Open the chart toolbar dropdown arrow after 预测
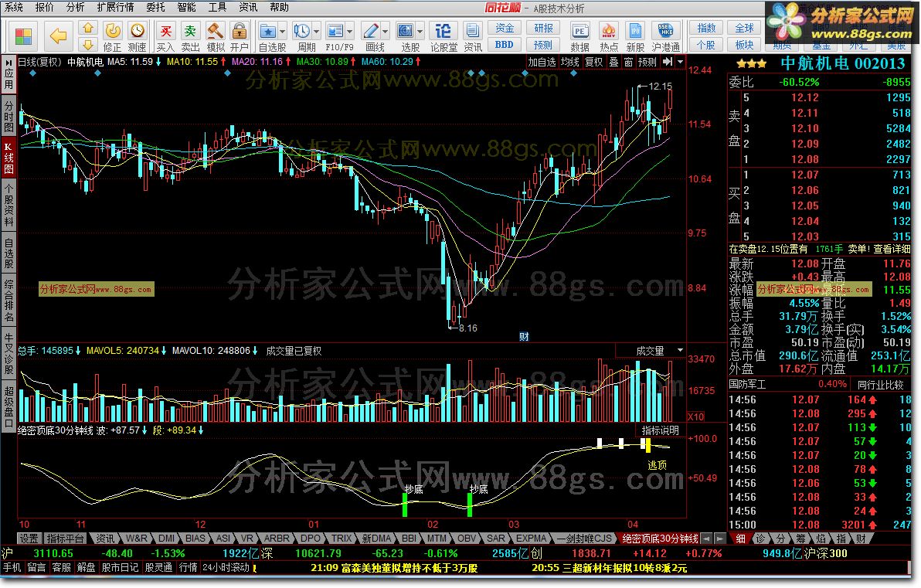Image resolution: width=921 pixels, height=588 pixels. tap(680, 62)
